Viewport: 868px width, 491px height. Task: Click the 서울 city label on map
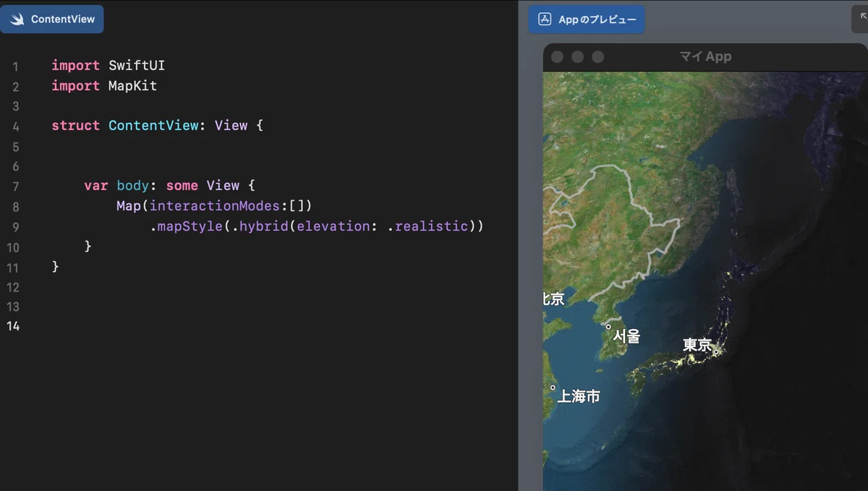tap(626, 336)
